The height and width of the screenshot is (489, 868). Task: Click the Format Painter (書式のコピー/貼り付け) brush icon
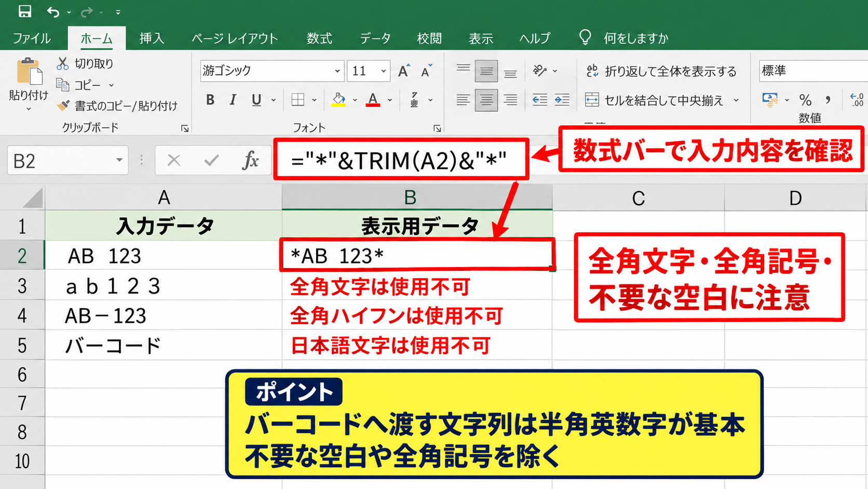[x=63, y=105]
